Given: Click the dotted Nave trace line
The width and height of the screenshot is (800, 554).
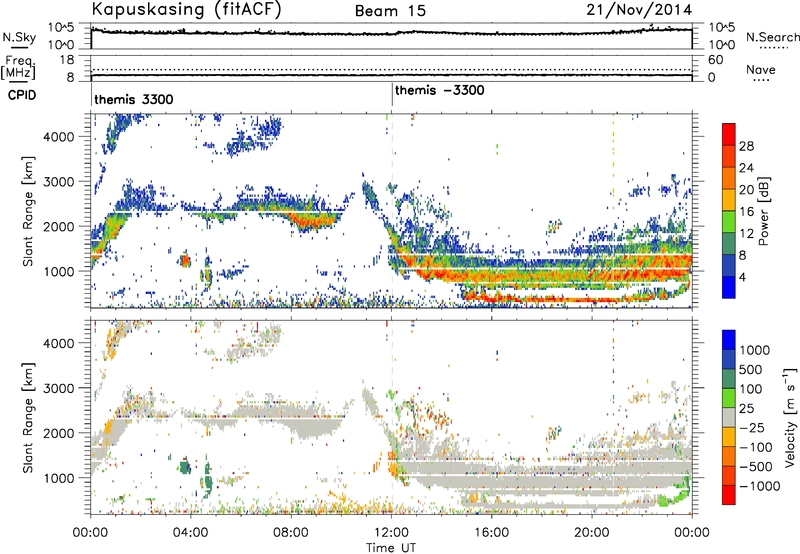Looking at the screenshot, I should click(x=391, y=70).
